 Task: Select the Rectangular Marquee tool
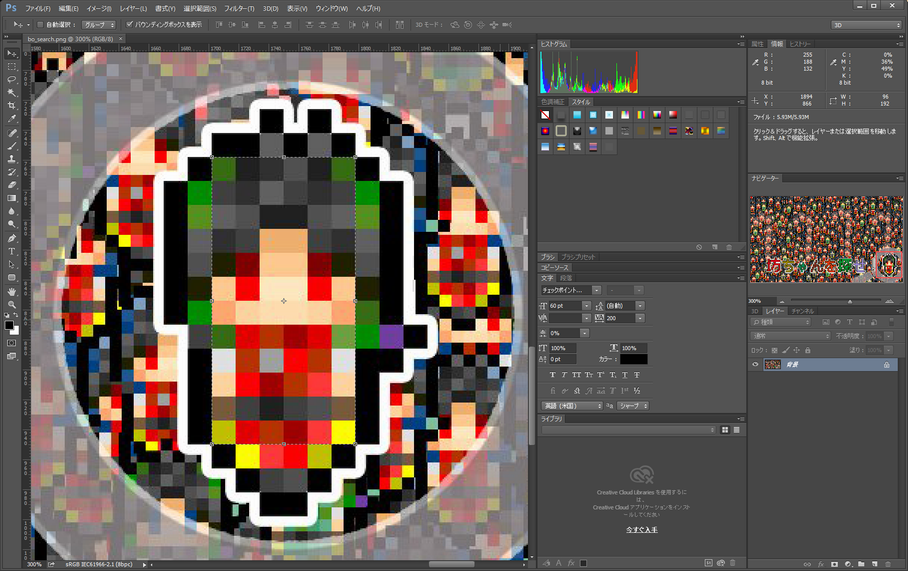click(12, 67)
